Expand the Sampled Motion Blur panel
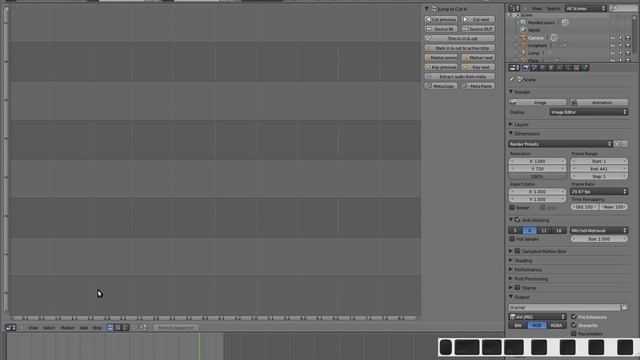This screenshot has height=360, width=640. click(x=511, y=251)
